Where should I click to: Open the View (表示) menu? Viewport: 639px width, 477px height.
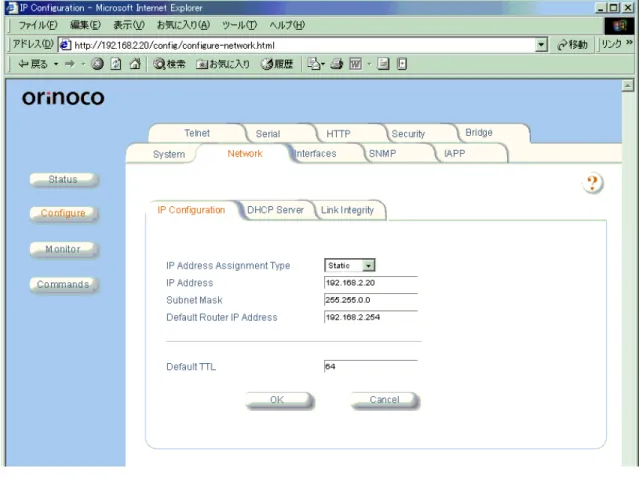[129, 25]
